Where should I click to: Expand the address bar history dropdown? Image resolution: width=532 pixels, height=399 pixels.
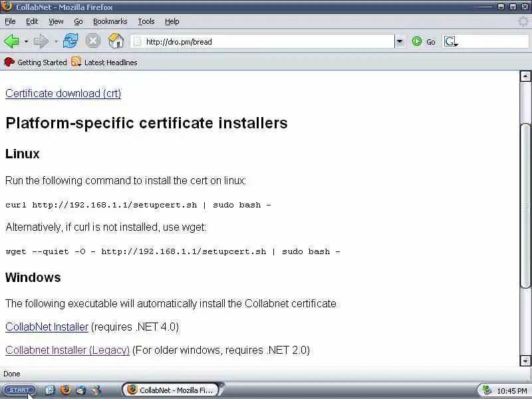coord(400,42)
